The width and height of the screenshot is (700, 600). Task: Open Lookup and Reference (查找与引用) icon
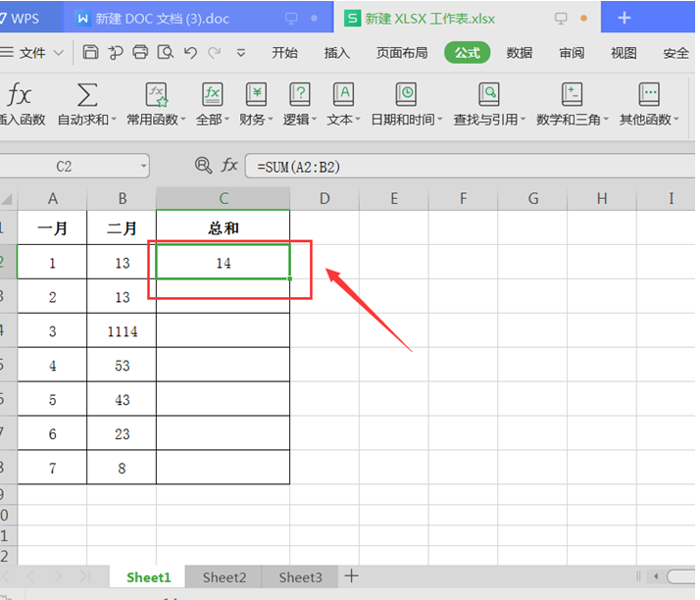[x=489, y=94]
